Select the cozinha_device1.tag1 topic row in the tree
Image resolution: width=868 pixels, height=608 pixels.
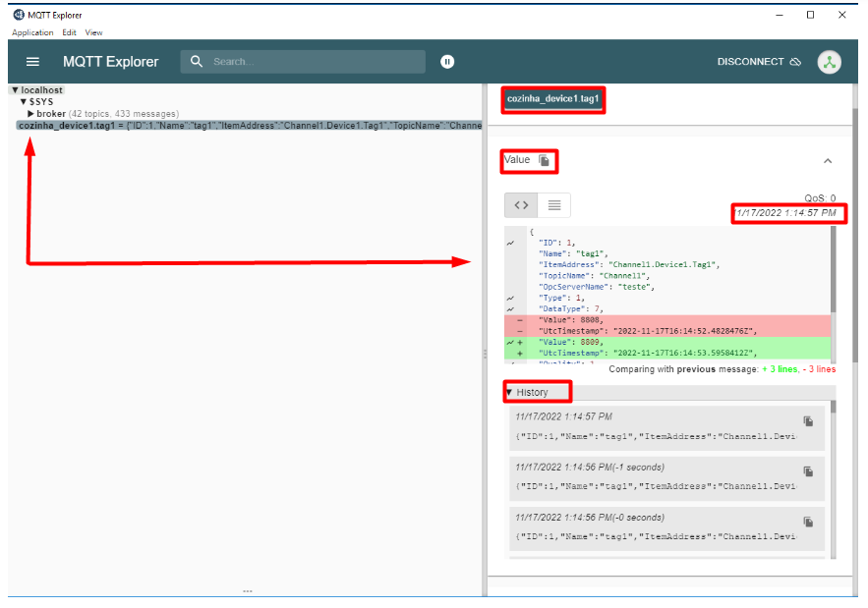(249, 126)
